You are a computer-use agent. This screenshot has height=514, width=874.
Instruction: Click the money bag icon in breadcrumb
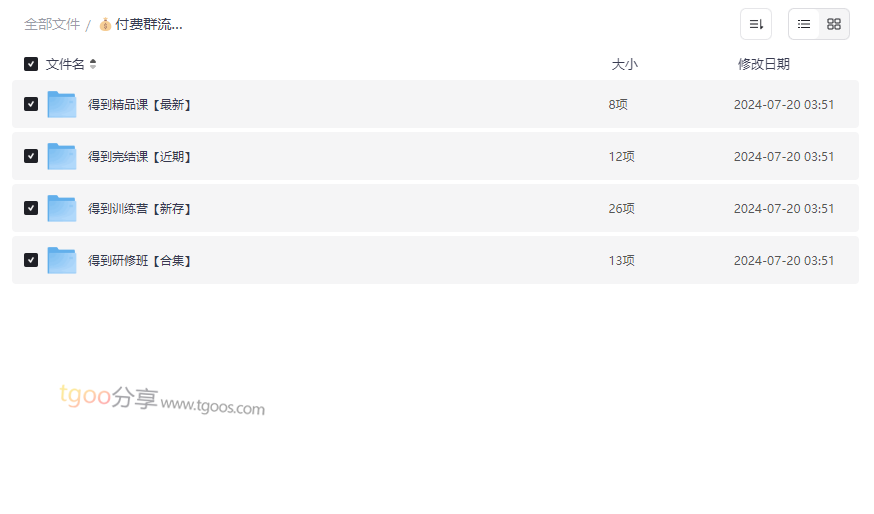(x=105, y=25)
